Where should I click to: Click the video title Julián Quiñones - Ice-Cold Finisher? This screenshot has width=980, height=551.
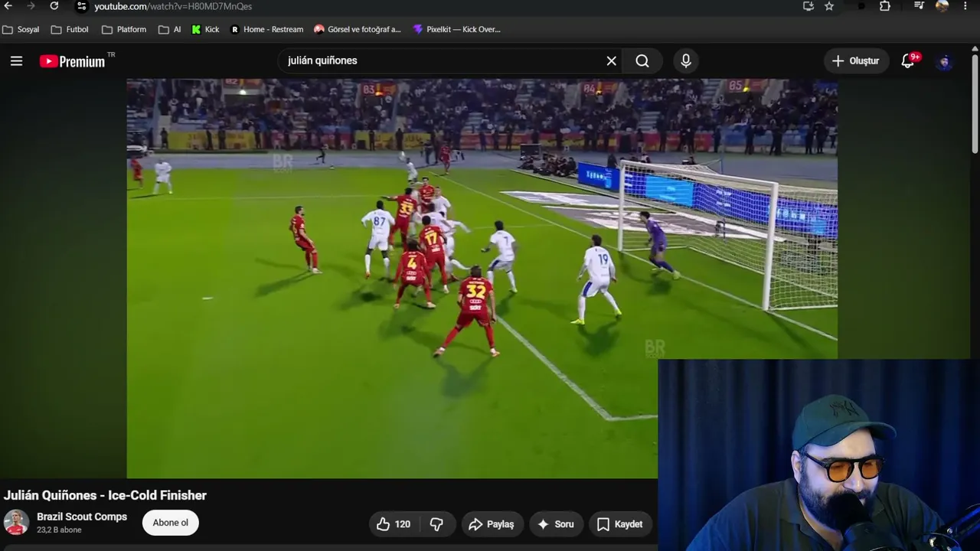click(x=105, y=495)
